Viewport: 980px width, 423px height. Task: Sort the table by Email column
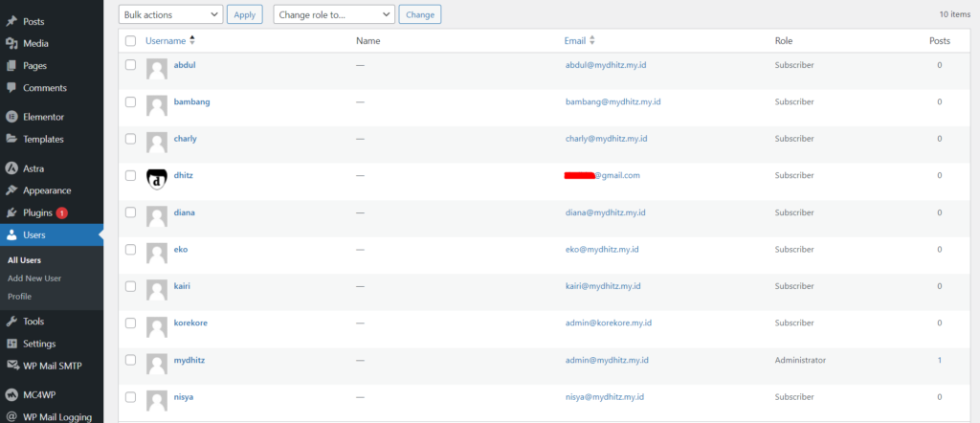575,40
